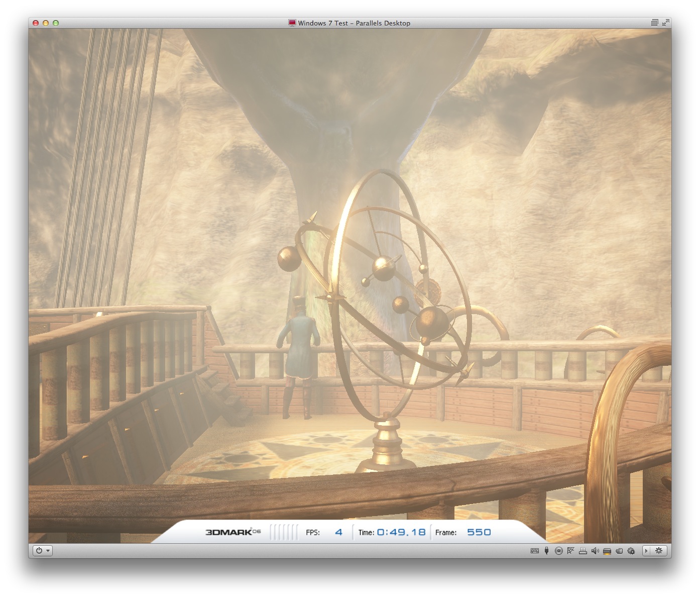Click the printer icon in the status bar

coord(583,551)
